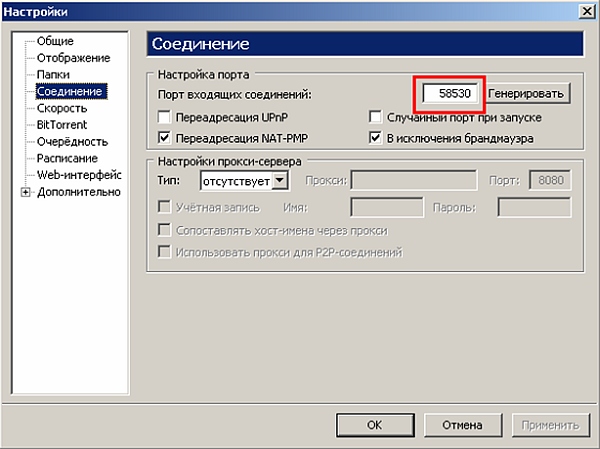Enable the Переадресация UPnP checkbox
600x449 pixels.
coord(165,117)
